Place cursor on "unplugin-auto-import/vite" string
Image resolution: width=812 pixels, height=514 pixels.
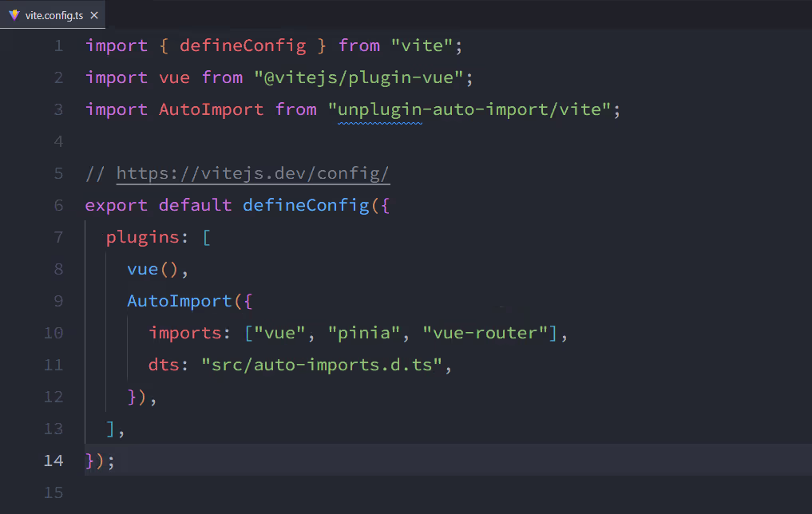(x=469, y=109)
